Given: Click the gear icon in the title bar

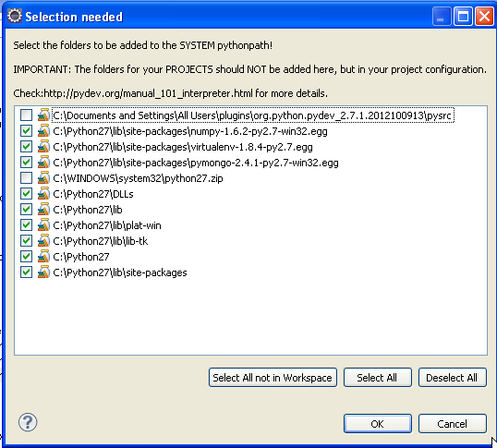Looking at the screenshot, I should (x=15, y=16).
